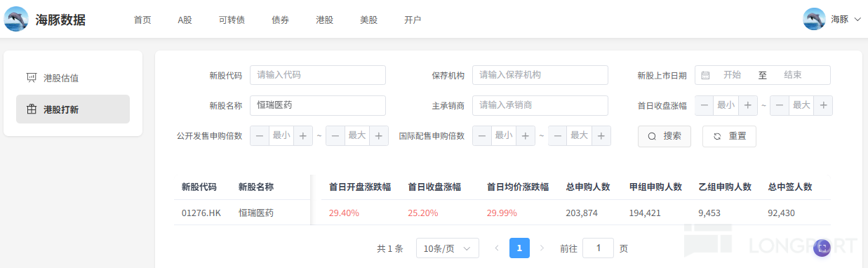
Task: Click the 203,874 total applicants cell
Action: coord(582,213)
